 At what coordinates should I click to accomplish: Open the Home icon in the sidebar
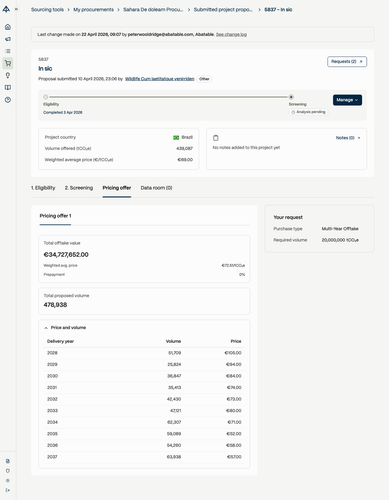point(8,27)
